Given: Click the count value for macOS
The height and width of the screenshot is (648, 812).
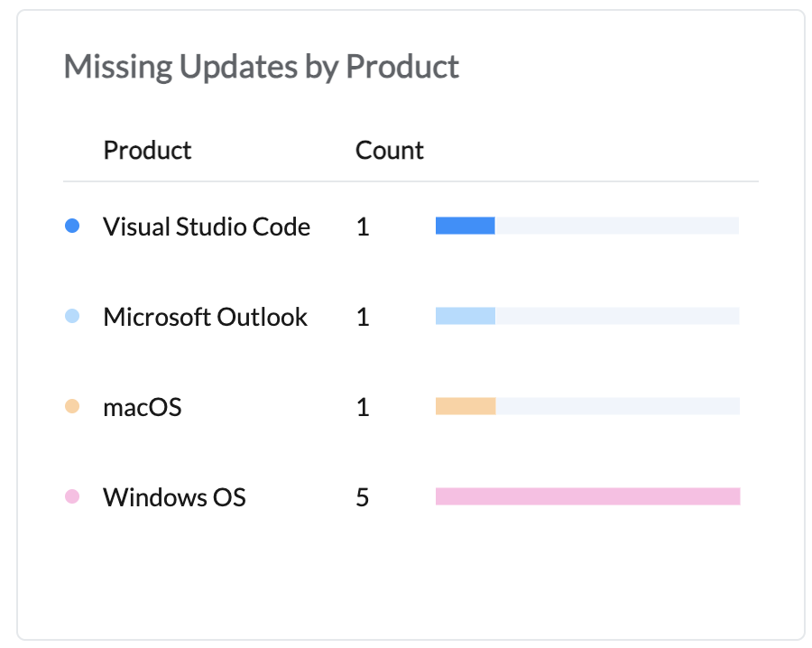Looking at the screenshot, I should point(363,407).
